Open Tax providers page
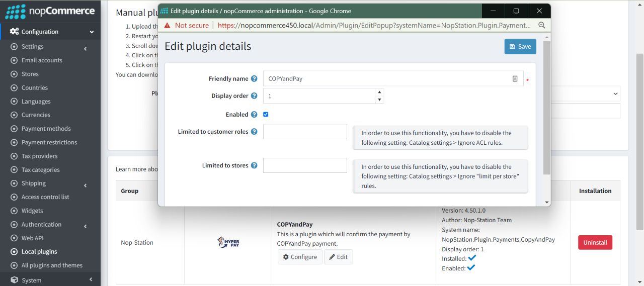 39,156
